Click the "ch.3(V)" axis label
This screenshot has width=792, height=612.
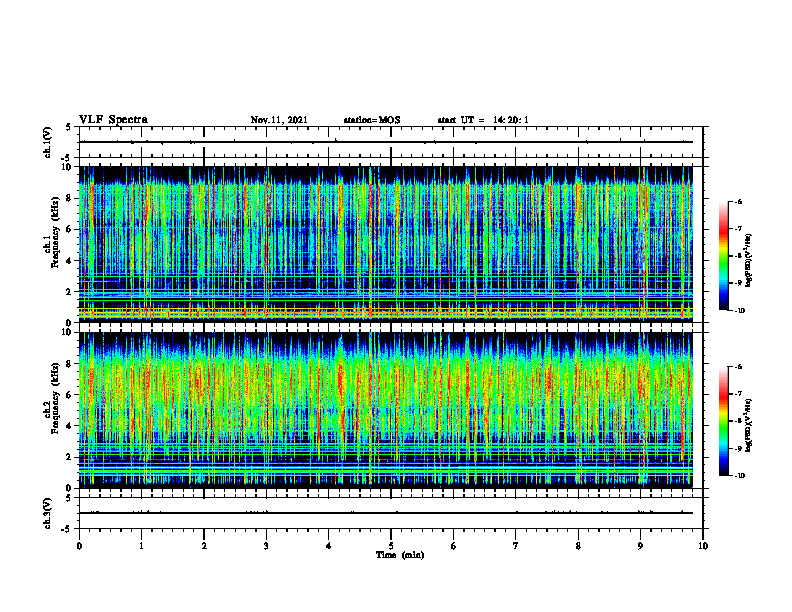pos(47,513)
